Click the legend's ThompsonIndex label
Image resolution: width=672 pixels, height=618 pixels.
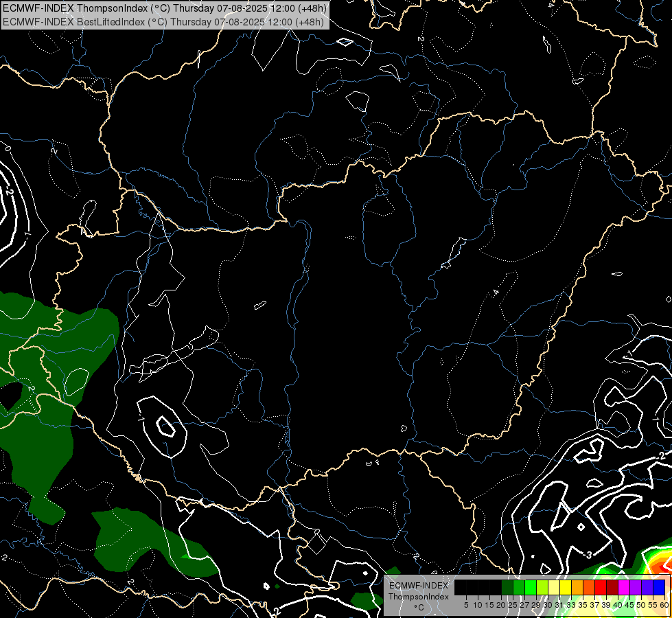419,597
